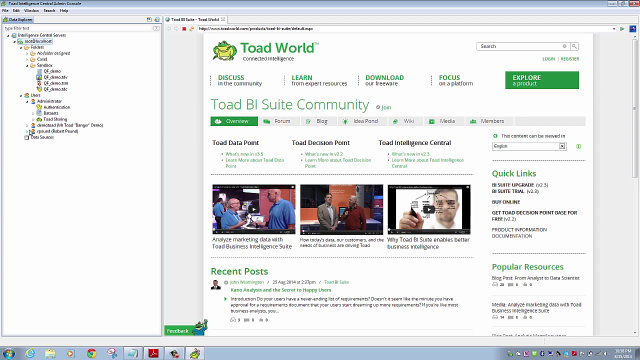Expand the No folder assigned folder
This screenshot has width=640, height=360.
[x=27, y=53]
